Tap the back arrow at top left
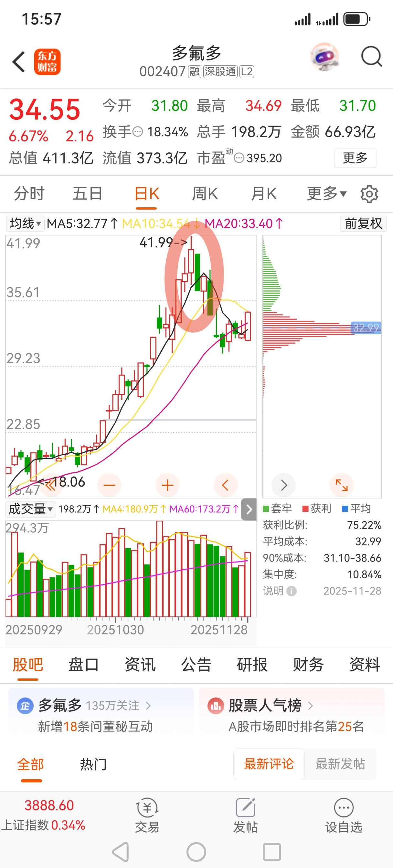This screenshot has height=868, width=393. (x=18, y=62)
